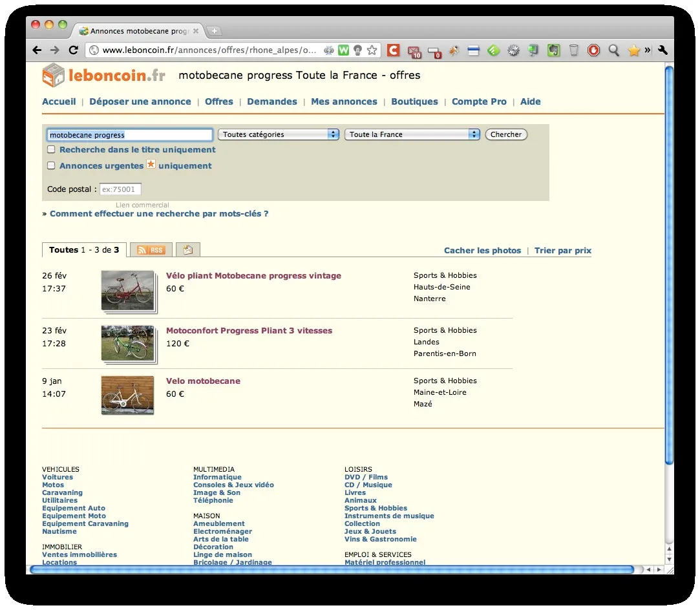
Task: Click the Feedly green diamond extension icon
Action: pos(493,50)
